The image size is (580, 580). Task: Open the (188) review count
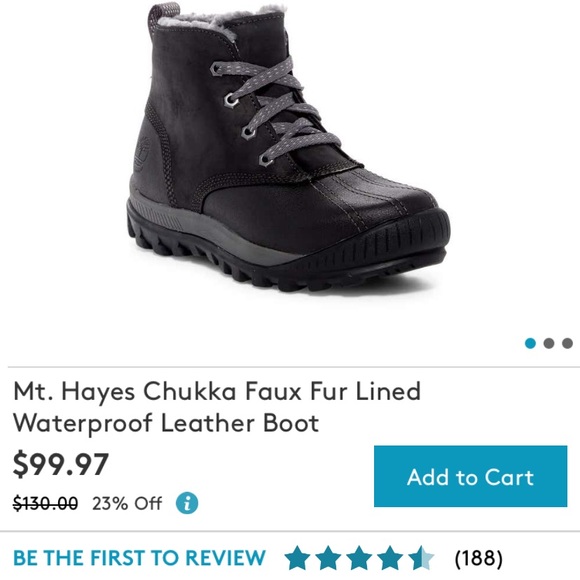coord(479,558)
